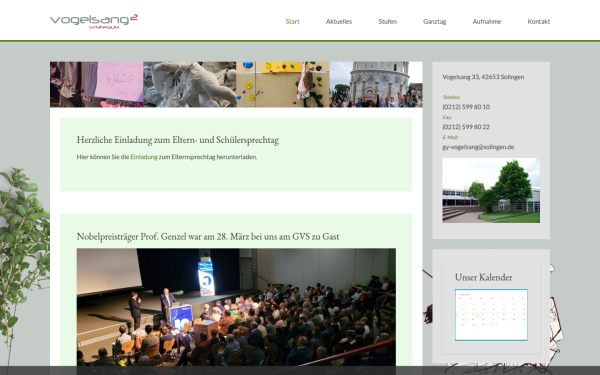Click the Vogelsang Gymnasium logo
This screenshot has width=600, height=375.
[x=94, y=21]
